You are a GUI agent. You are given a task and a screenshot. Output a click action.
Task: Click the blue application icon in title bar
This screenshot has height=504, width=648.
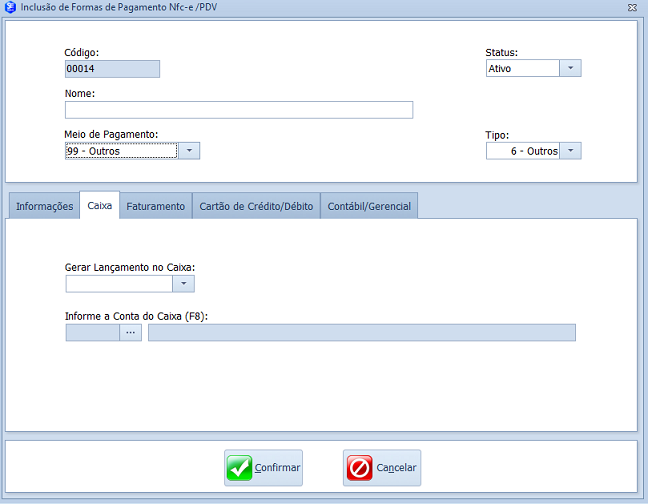10,7
